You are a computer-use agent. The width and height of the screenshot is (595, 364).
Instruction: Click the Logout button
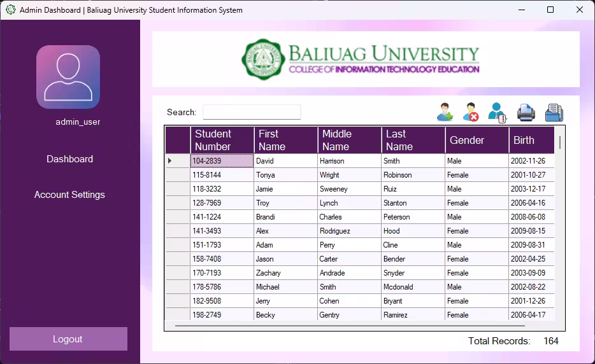(68, 339)
